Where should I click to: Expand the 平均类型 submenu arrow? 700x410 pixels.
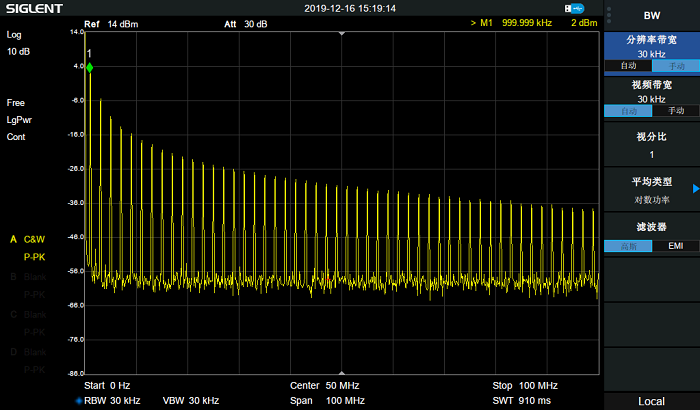(x=696, y=188)
